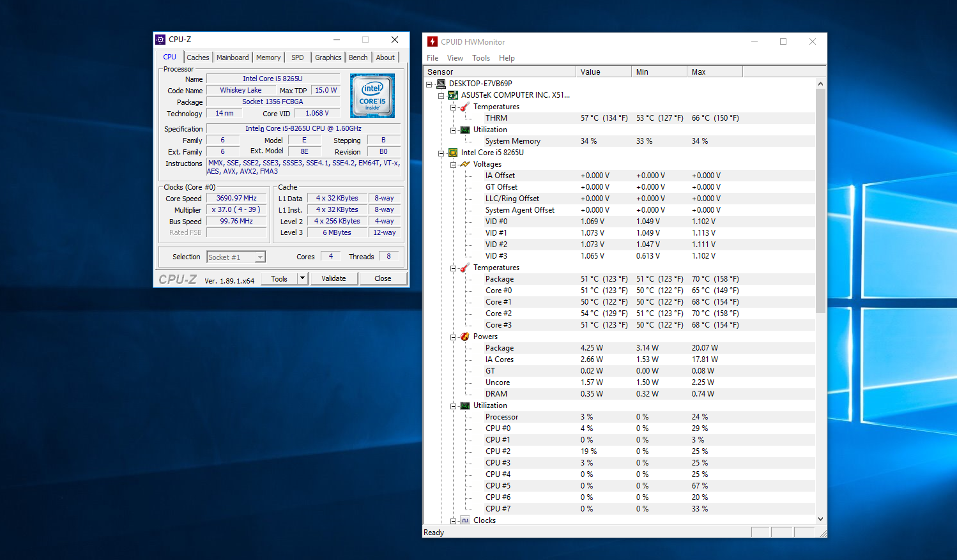
Task: Collapse the CPU Utilization branch above Processor
Action: tap(454, 406)
